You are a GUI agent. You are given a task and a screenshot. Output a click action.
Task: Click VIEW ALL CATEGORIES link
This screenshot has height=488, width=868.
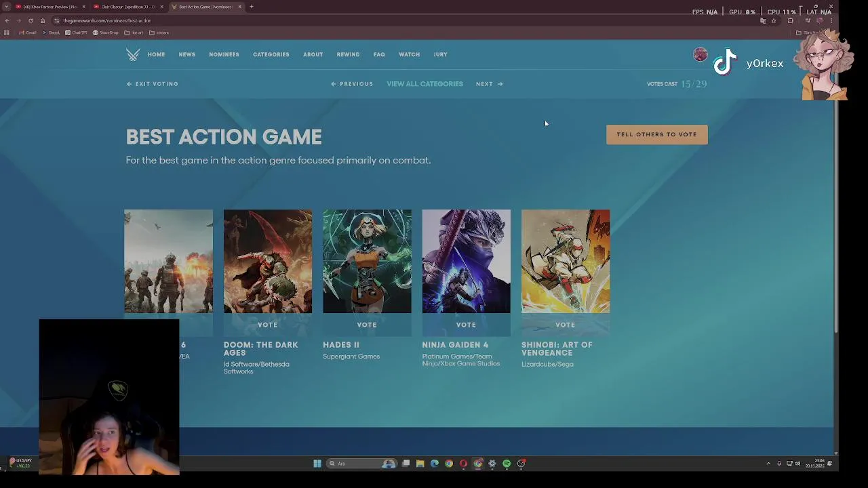(x=425, y=84)
